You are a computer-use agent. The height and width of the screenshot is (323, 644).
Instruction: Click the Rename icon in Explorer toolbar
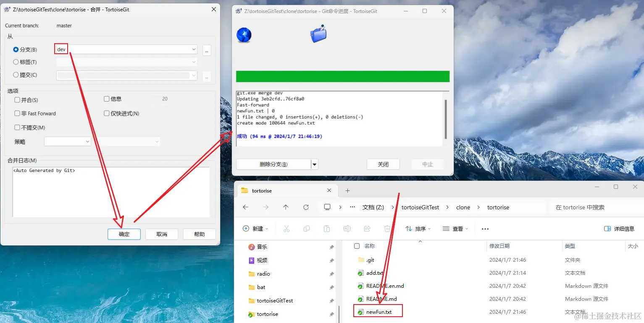pyautogui.click(x=347, y=229)
